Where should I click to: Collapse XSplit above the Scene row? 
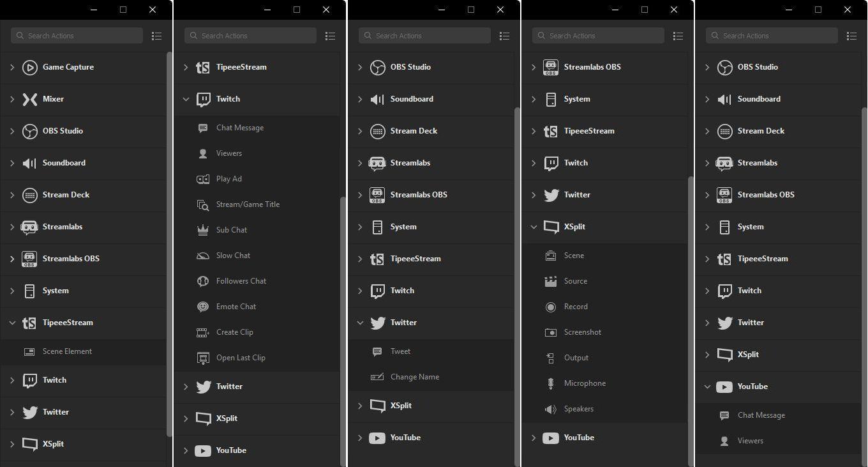click(x=534, y=227)
